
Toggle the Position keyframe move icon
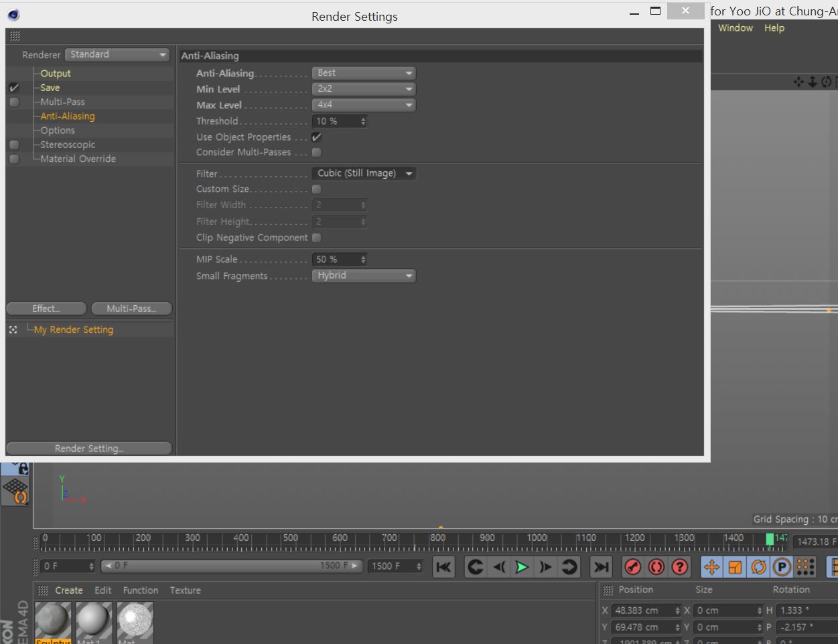click(711, 567)
